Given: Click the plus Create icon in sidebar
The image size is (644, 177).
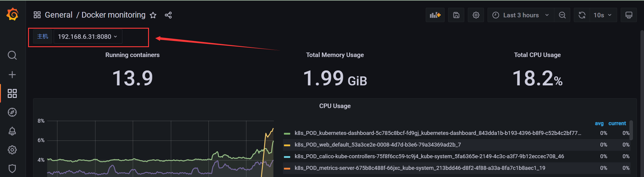Looking at the screenshot, I should tap(12, 75).
